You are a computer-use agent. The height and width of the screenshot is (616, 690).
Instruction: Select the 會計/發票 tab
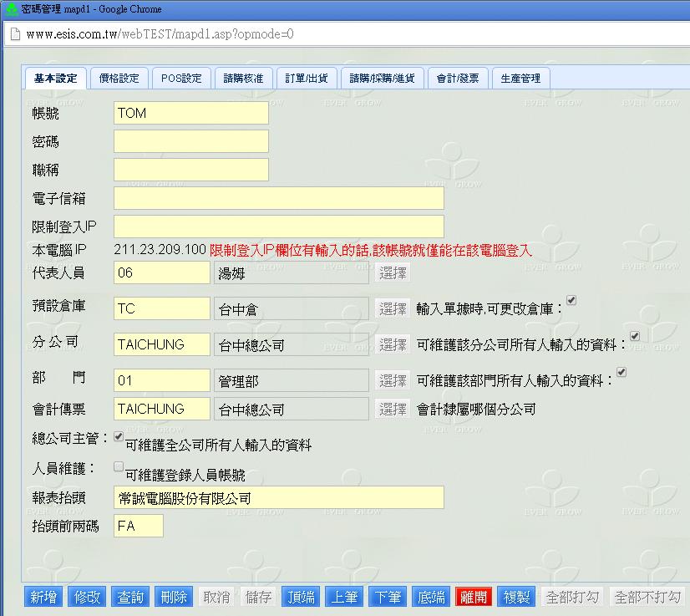(x=458, y=79)
